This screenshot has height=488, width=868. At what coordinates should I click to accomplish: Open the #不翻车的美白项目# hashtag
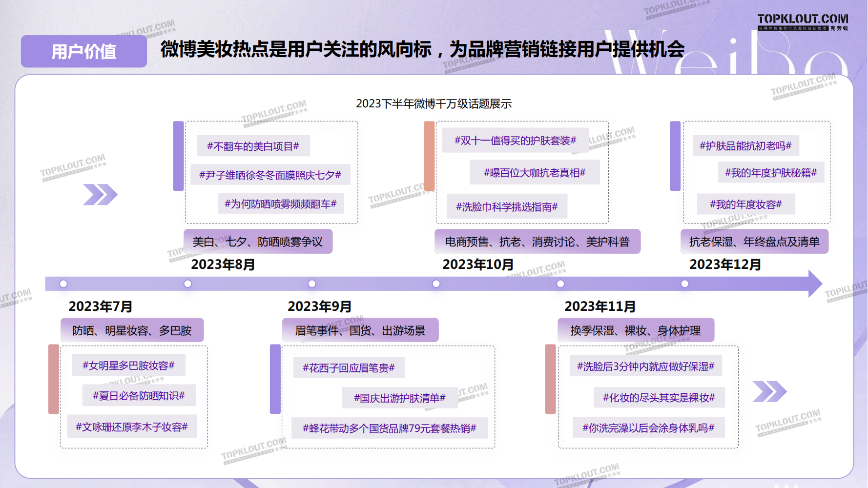253,146
